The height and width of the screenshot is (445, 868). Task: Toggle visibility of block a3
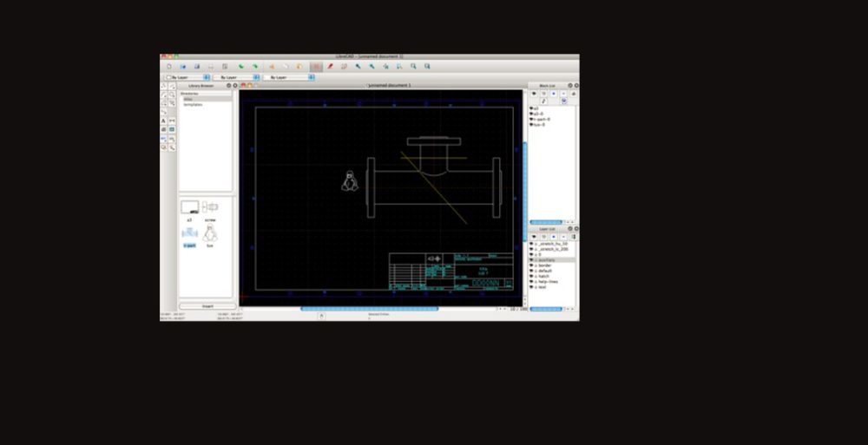(531, 108)
